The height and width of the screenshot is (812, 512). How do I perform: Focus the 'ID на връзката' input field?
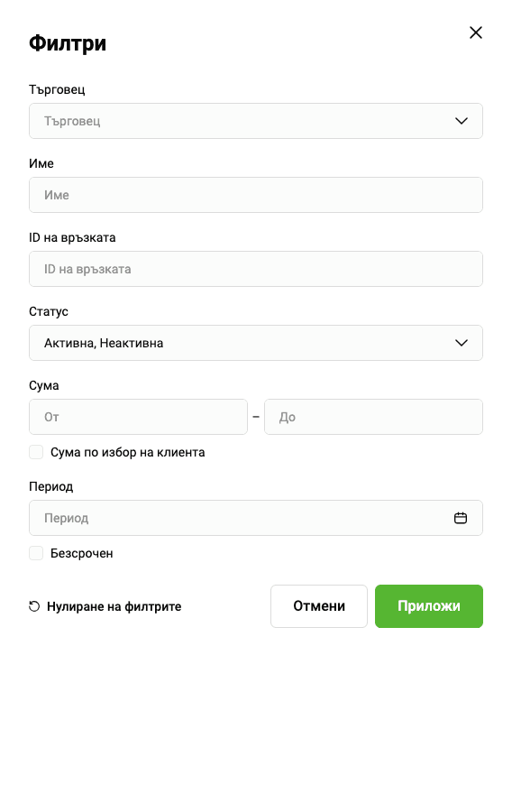pyautogui.click(x=256, y=269)
